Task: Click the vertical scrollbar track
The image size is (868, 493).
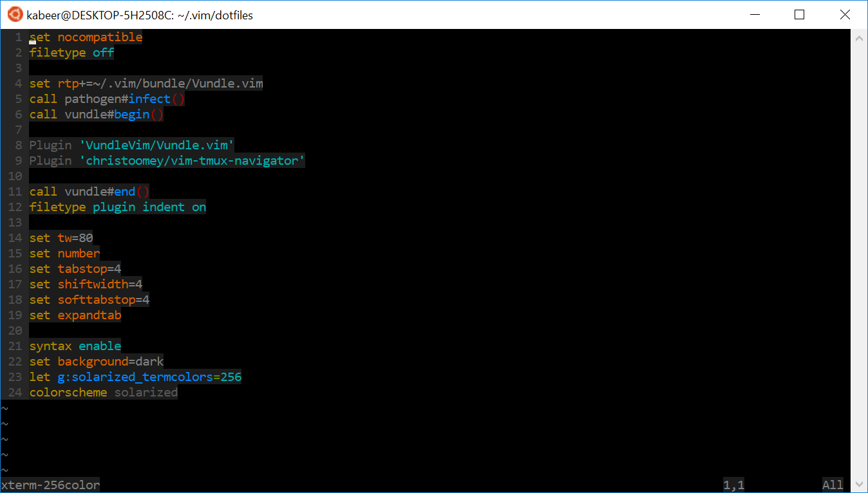Action: (x=858, y=260)
